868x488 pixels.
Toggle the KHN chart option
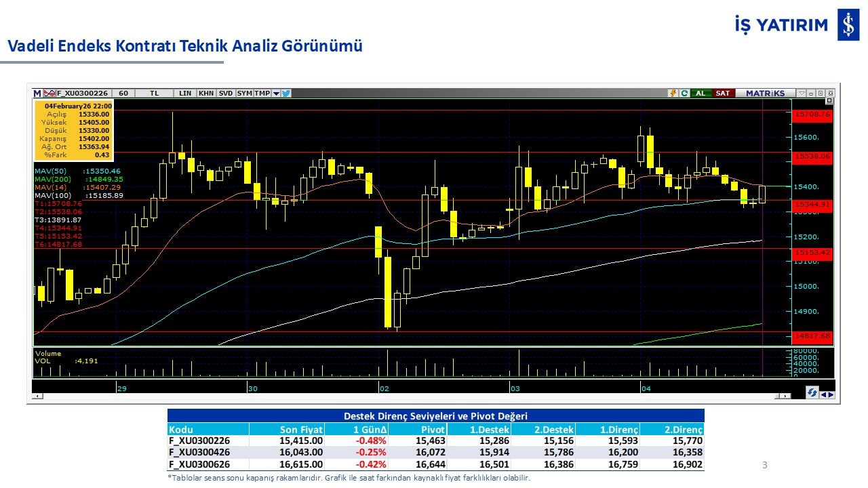(x=206, y=93)
